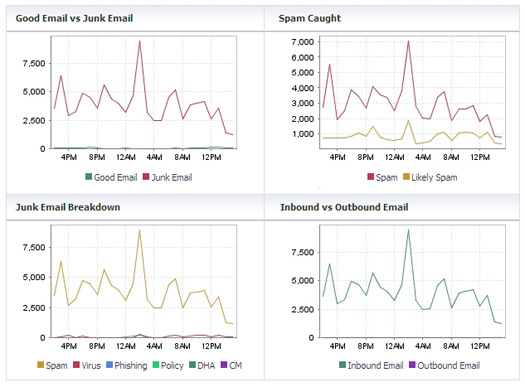525x387 pixels.
Task: Click the tallest peak in Spam Caught chart
Action: tap(408, 42)
